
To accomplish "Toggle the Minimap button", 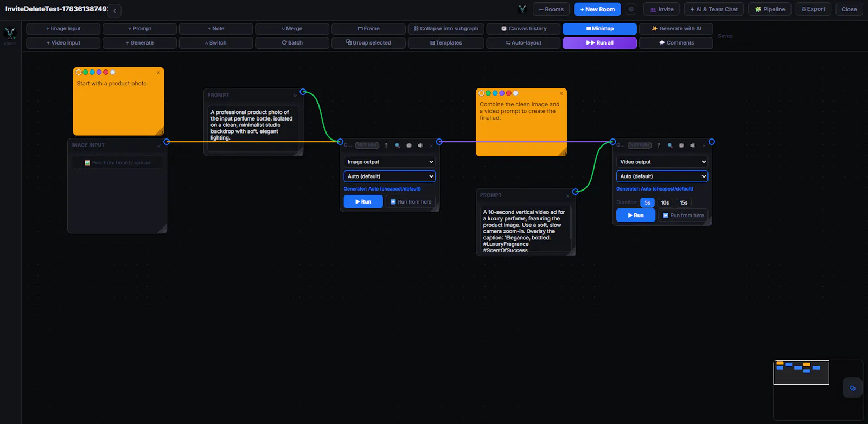I will click(x=599, y=29).
